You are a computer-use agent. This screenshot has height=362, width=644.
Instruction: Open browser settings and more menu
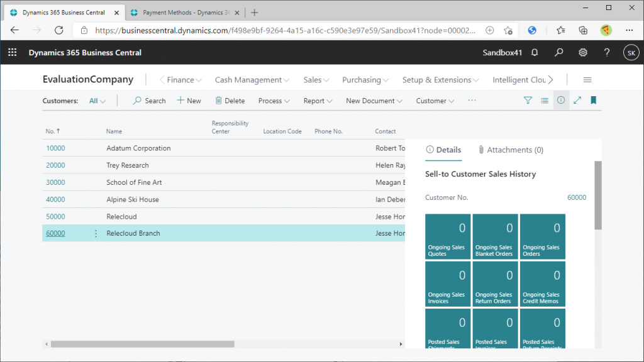point(629,30)
